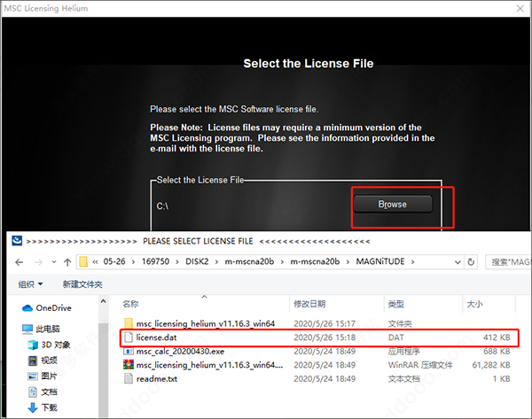532x419 pixels.
Task: Expand chevron after DISK2 breadcrumb
Action: (x=216, y=262)
